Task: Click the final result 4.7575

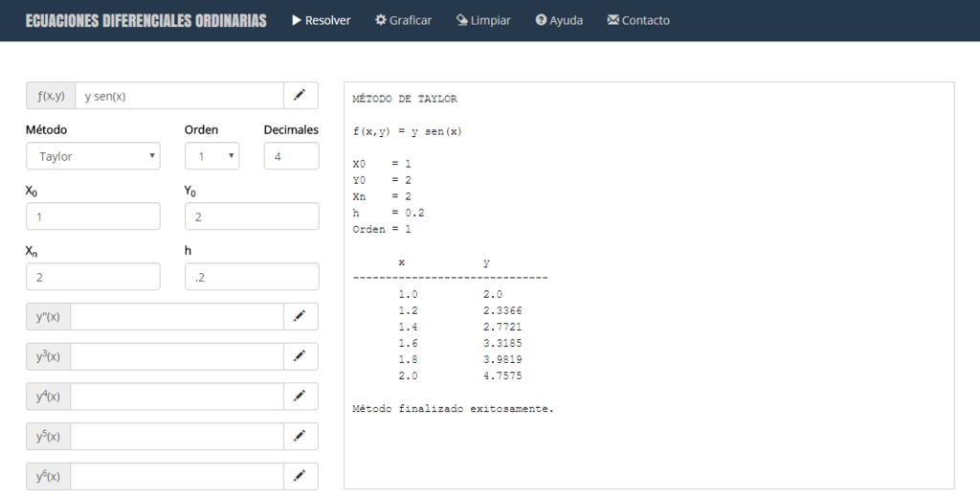Action: click(502, 376)
